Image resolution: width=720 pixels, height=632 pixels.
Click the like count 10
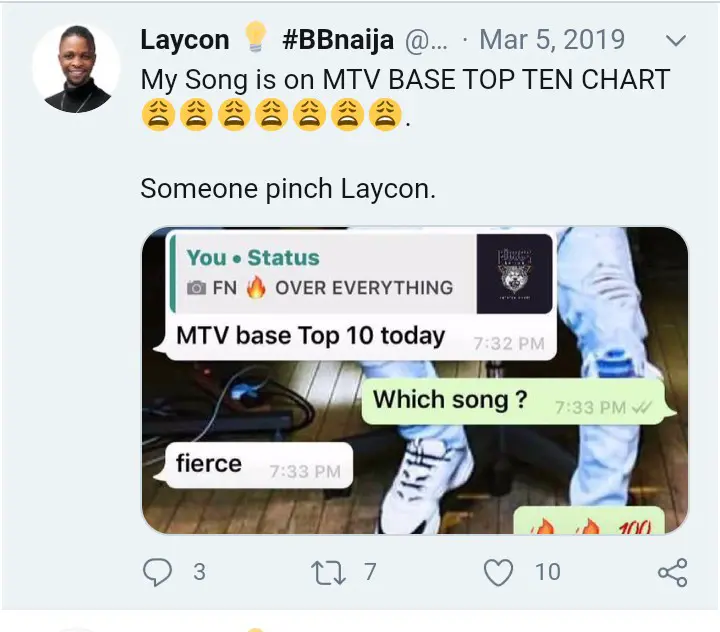pos(547,572)
